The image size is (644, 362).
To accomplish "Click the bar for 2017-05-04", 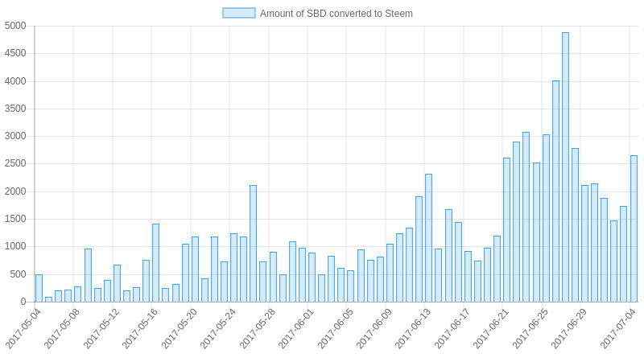I will click(39, 289).
